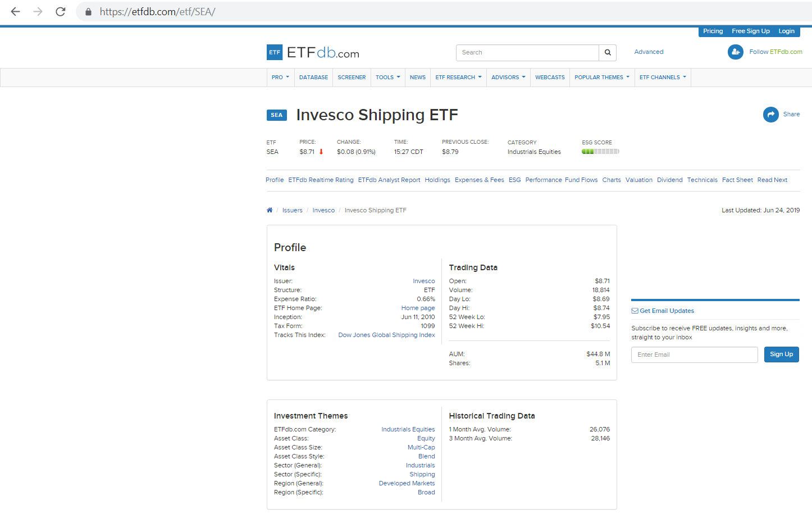Click the home icon in breadcrumb
Screen dimensions: 812x518
point(270,210)
